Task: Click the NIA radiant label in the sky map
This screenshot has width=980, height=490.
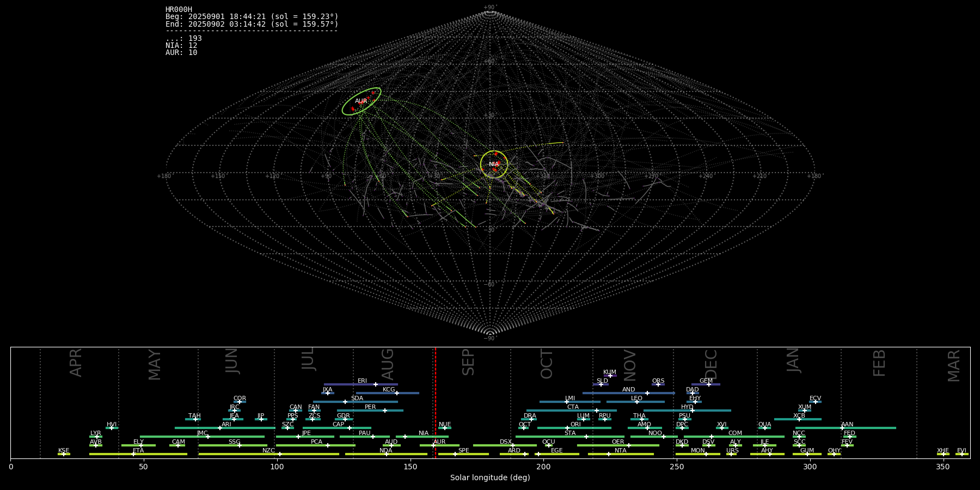Action: (494, 164)
